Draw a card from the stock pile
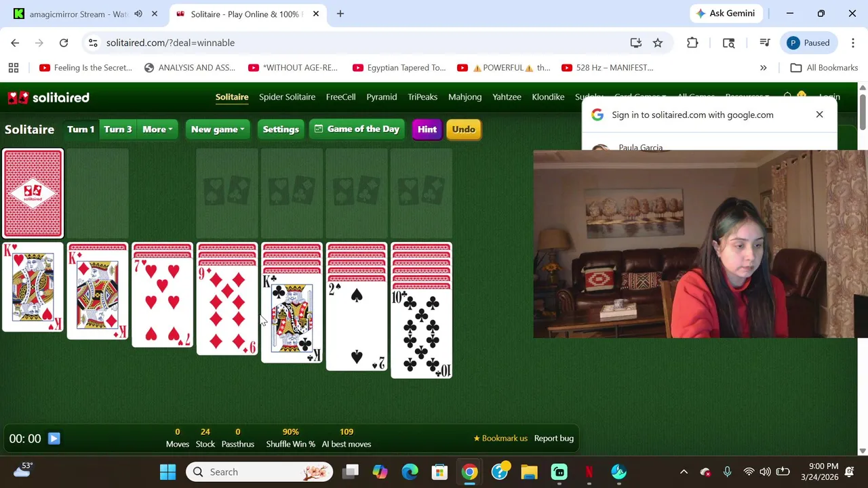The image size is (868, 488). click(33, 194)
